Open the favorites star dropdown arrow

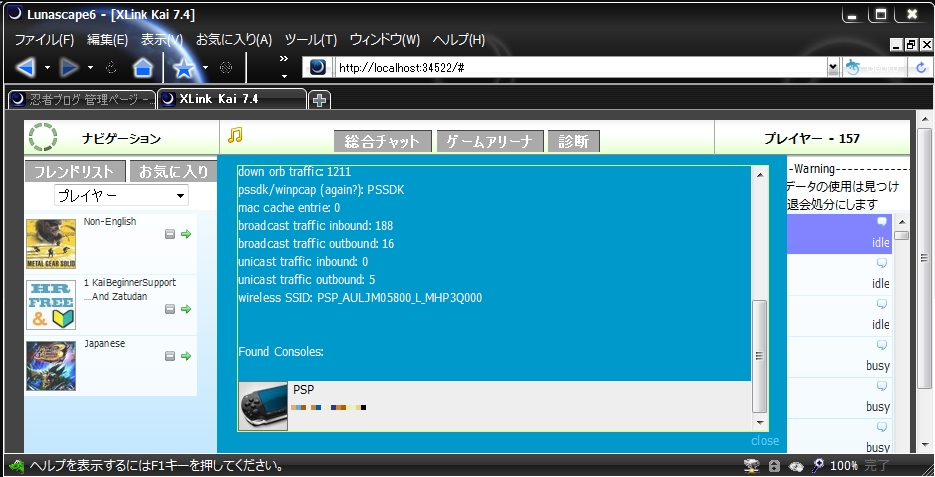click(x=206, y=68)
